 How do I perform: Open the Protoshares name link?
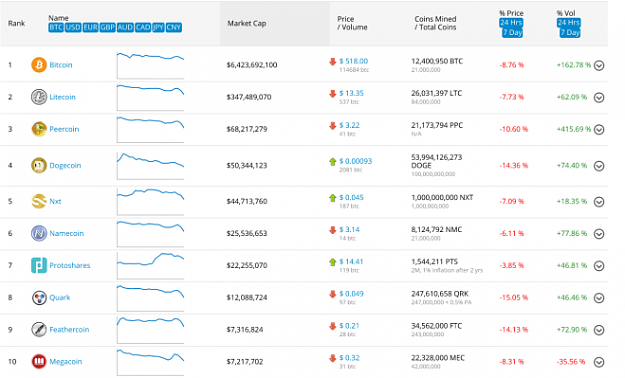pos(70,265)
